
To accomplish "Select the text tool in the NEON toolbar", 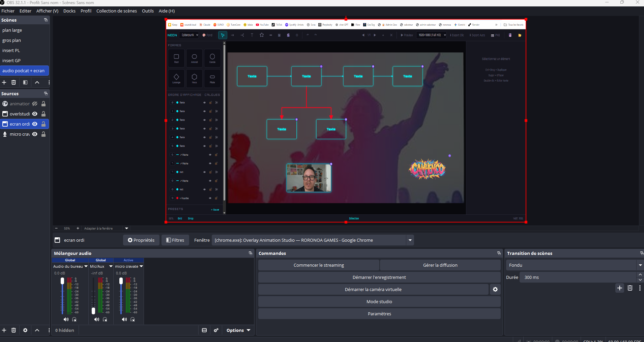I will tap(252, 35).
